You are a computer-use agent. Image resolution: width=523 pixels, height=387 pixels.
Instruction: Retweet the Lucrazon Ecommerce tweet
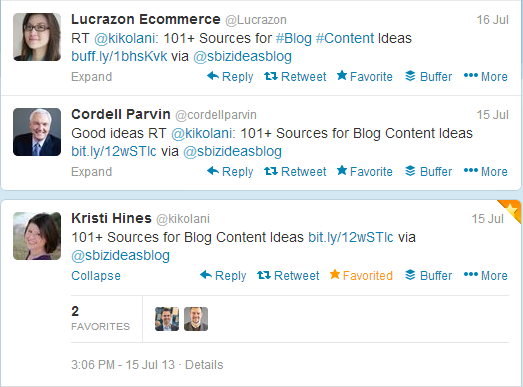point(295,77)
